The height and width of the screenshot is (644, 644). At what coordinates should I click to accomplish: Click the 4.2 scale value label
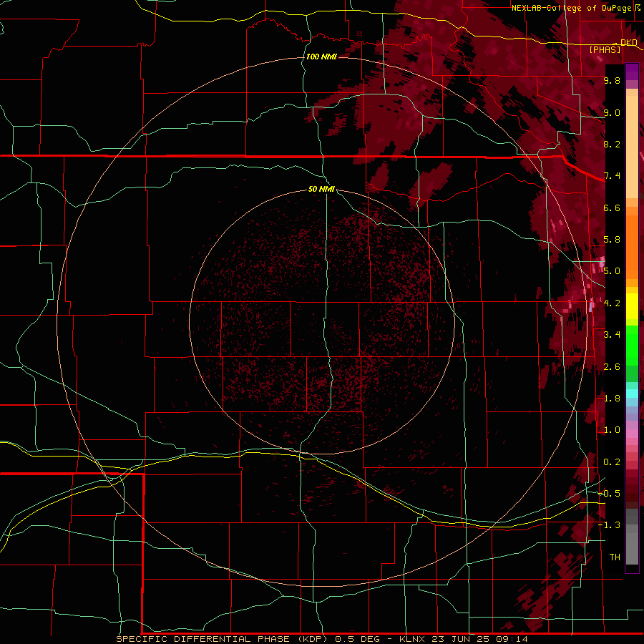612,303
